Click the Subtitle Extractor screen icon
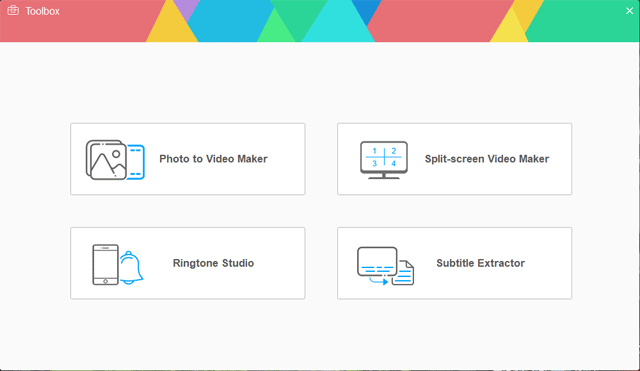 pyautogui.click(x=377, y=262)
